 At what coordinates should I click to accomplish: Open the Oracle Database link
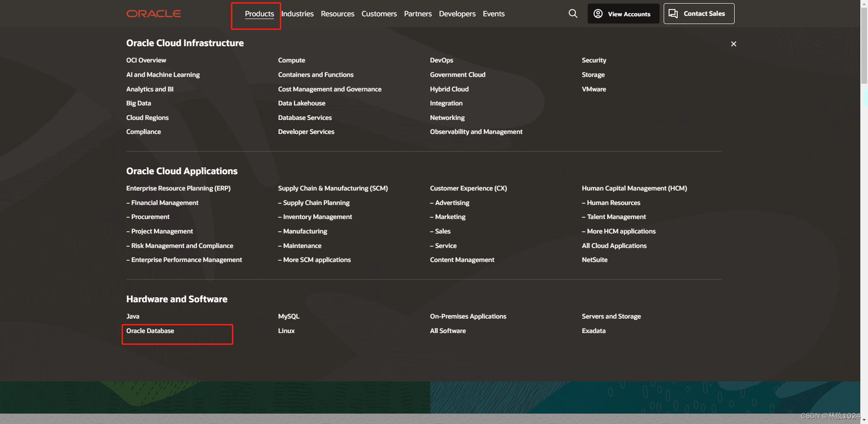click(x=150, y=331)
